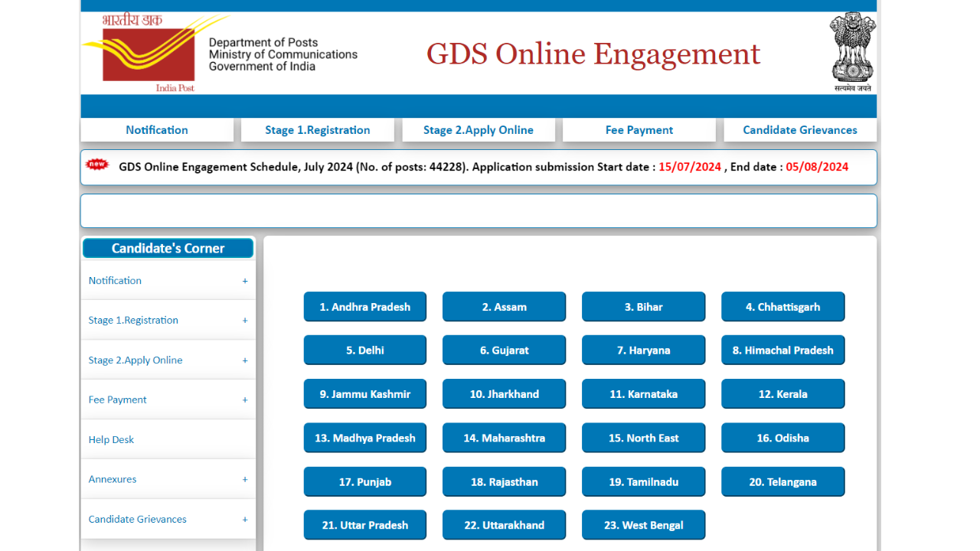
Task: Click the end date 05/08/2024
Action: pos(817,167)
